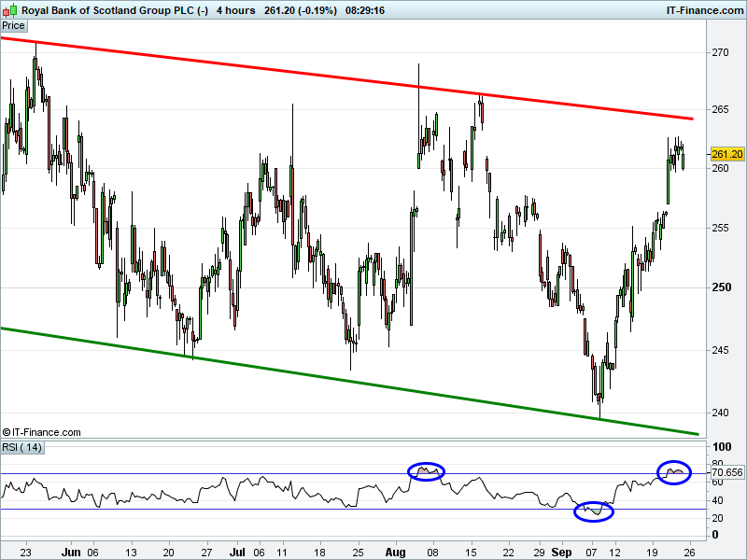The height and width of the screenshot is (560, 747).
Task: Click the RSI (14) indicator label
Action: 21,448
